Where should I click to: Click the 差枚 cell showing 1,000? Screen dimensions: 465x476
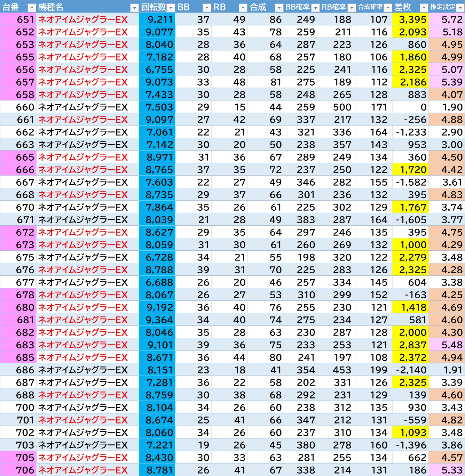pos(410,245)
